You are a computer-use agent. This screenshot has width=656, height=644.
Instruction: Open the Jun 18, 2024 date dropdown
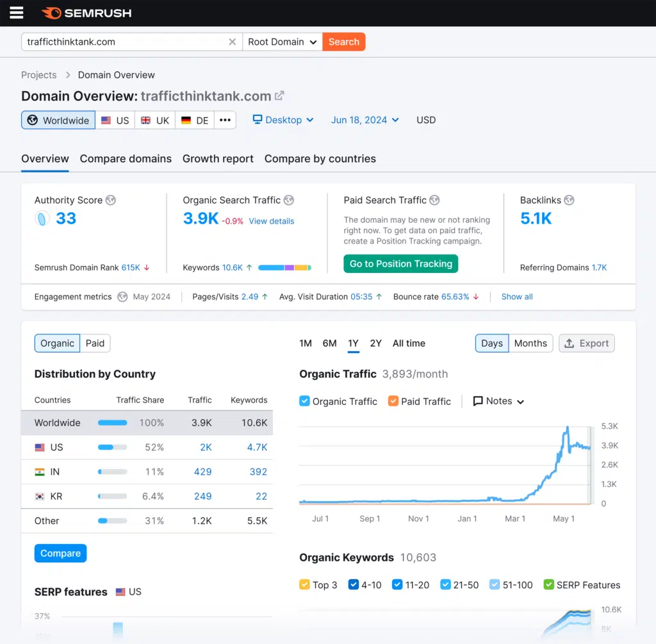click(365, 120)
